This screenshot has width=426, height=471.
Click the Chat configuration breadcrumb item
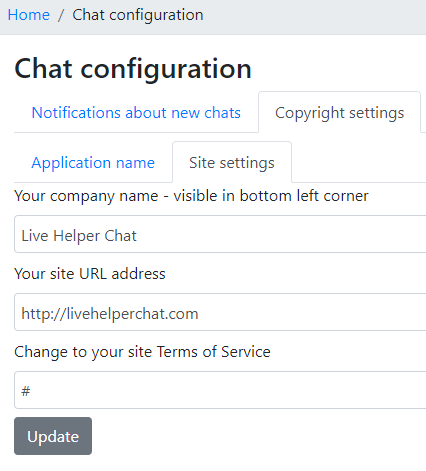pyautogui.click(x=138, y=15)
